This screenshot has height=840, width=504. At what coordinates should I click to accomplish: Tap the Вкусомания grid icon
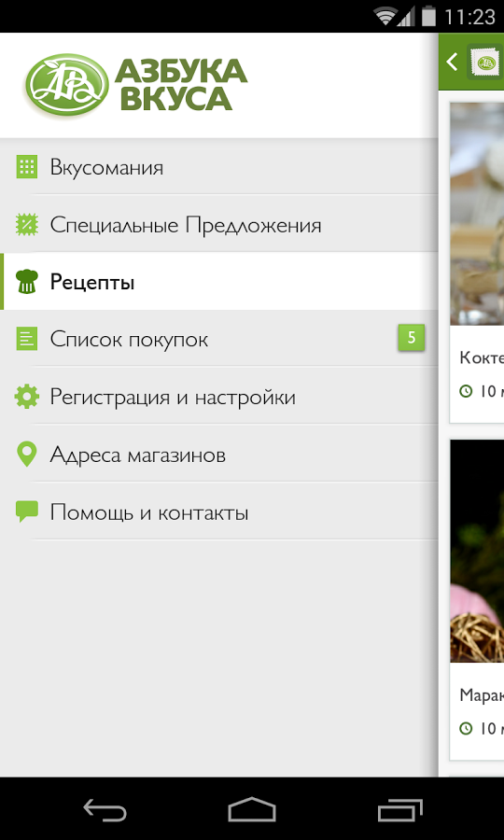pos(26,167)
